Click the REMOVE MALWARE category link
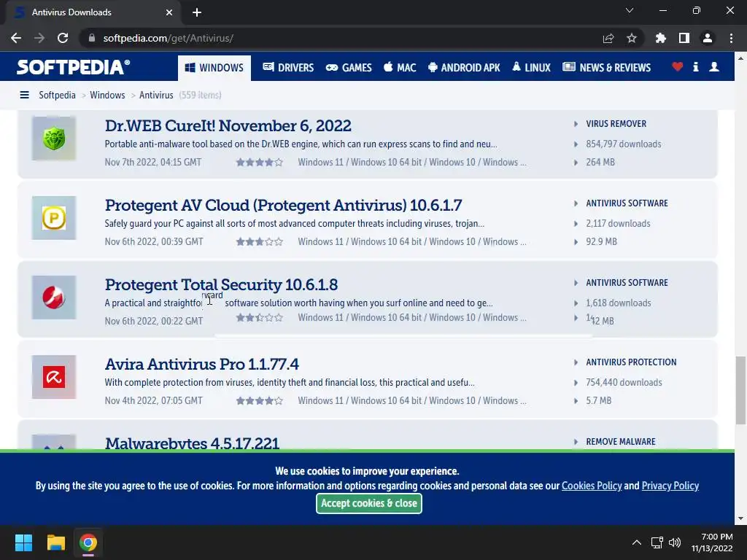Viewport: 747px width, 560px height. click(x=621, y=442)
